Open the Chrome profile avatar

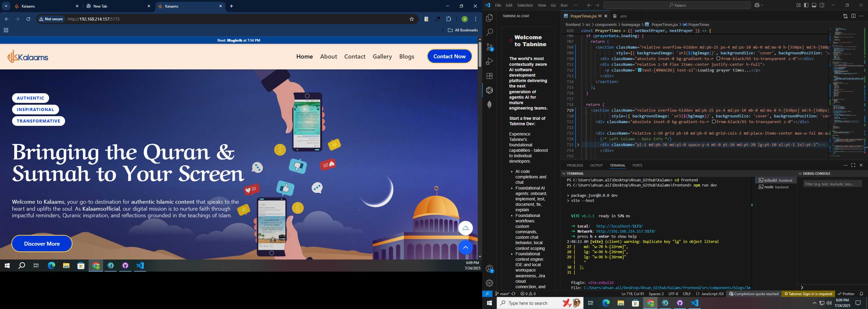point(464,19)
